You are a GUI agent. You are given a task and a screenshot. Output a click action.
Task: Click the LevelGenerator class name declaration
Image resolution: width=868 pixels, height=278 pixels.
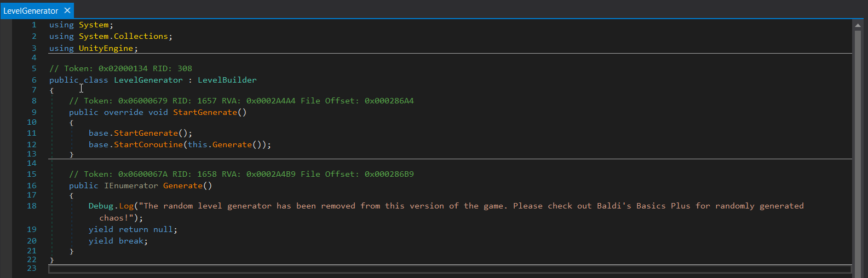point(148,80)
